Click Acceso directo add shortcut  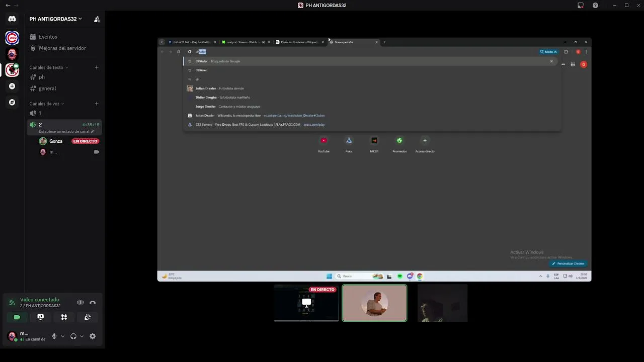click(x=425, y=144)
